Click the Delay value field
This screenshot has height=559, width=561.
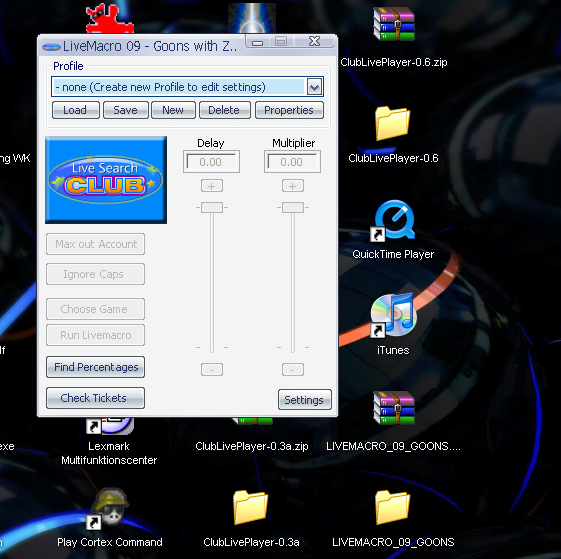[x=211, y=162]
